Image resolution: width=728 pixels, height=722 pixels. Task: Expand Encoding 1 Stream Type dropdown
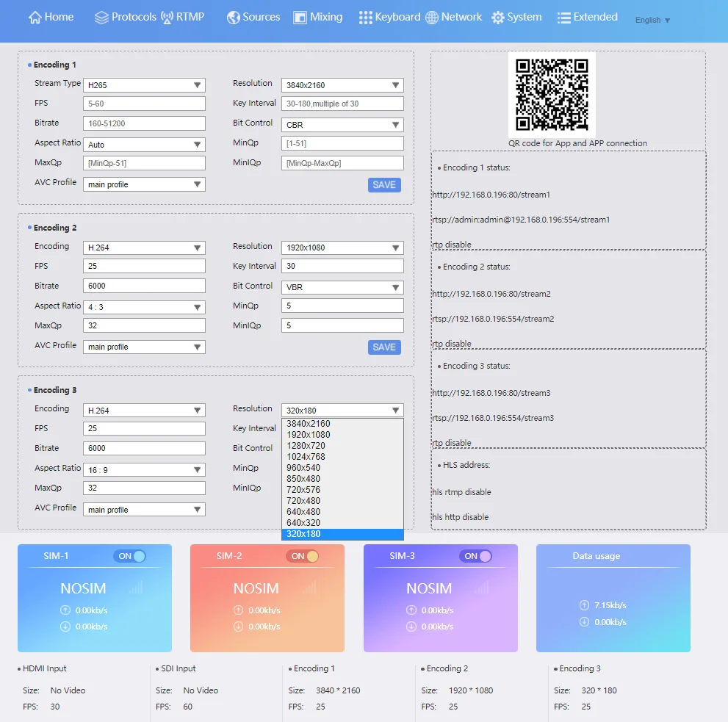coord(144,85)
